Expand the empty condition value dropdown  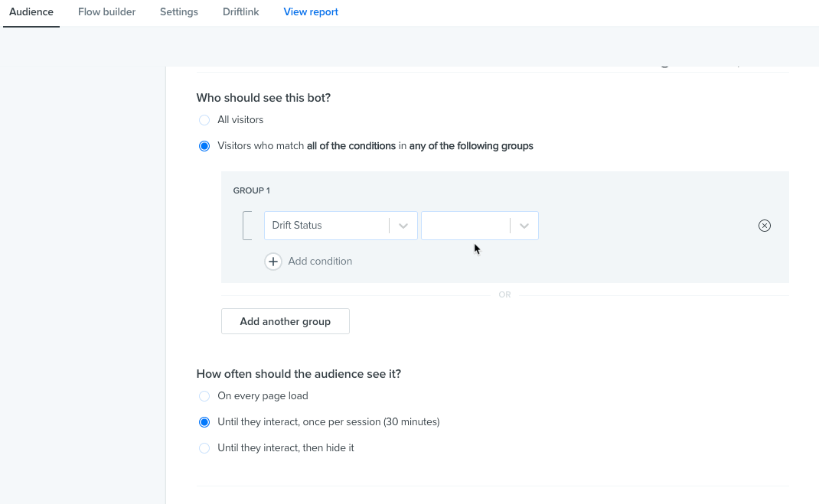pyautogui.click(x=480, y=226)
